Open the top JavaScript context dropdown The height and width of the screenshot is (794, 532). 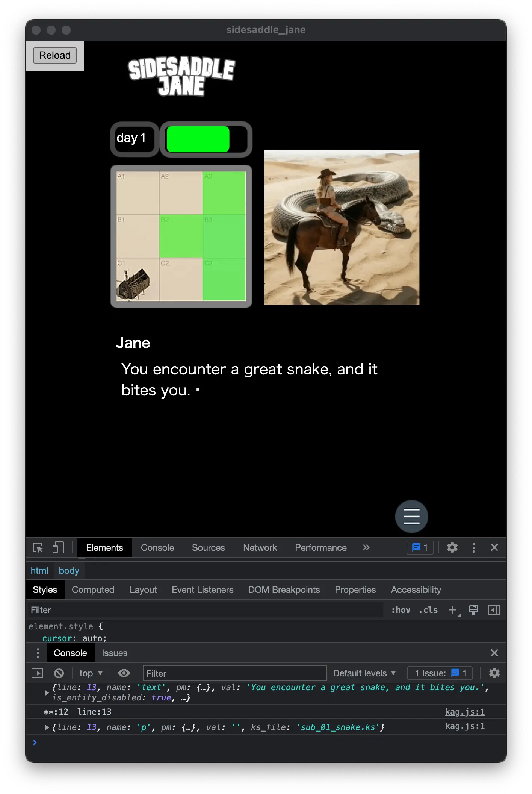tap(91, 673)
